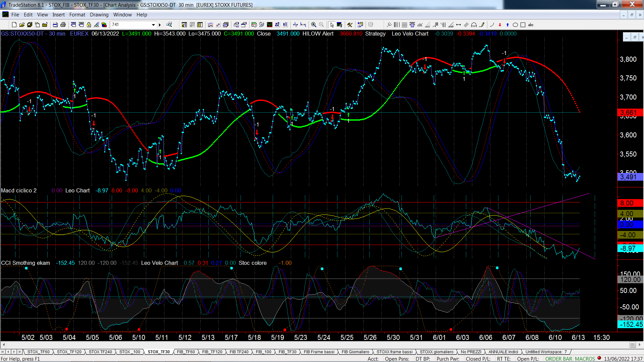Click the clock chart icon
Screen dimensions: 644x362
click(254, 24)
